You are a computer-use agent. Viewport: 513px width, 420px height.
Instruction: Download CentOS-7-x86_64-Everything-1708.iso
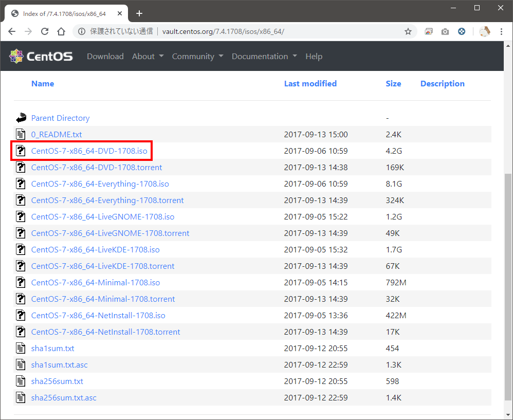pyautogui.click(x=100, y=184)
